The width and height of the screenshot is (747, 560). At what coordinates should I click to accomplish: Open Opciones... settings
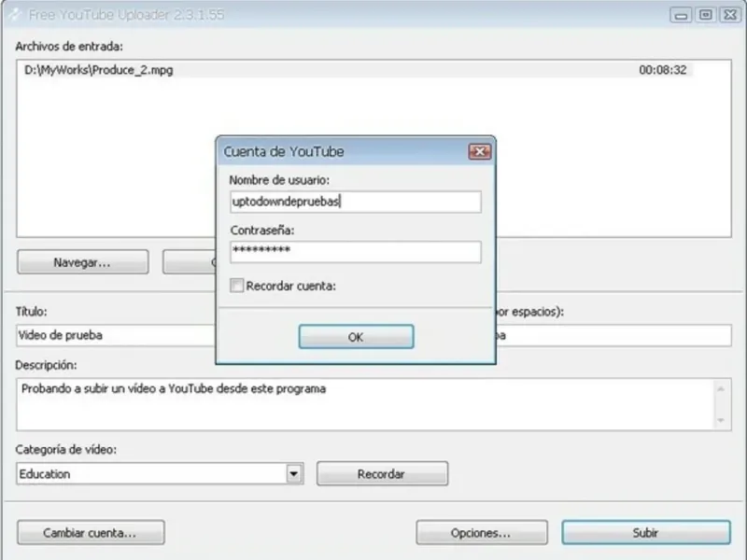coord(482,532)
